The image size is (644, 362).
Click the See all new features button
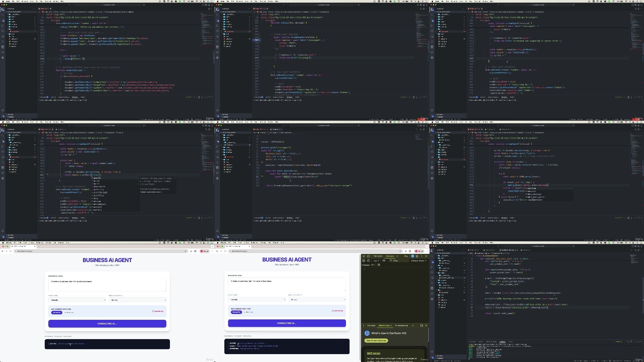(x=376, y=341)
